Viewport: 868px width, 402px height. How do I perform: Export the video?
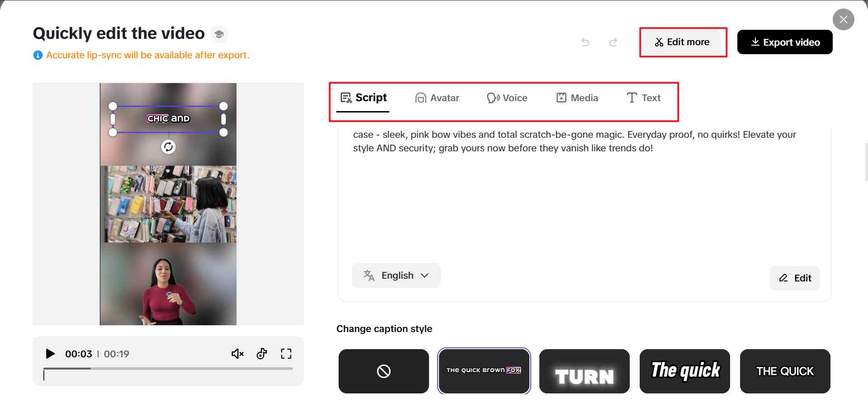coord(785,42)
